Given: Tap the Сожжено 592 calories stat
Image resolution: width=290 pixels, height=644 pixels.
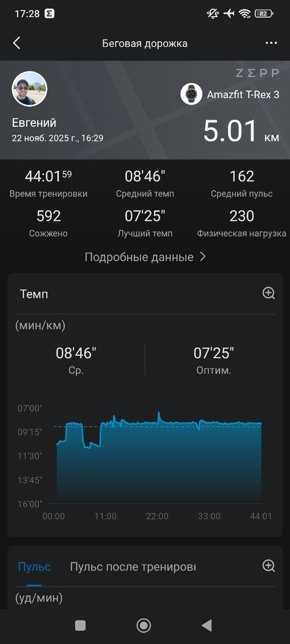Looking at the screenshot, I should 48,223.
